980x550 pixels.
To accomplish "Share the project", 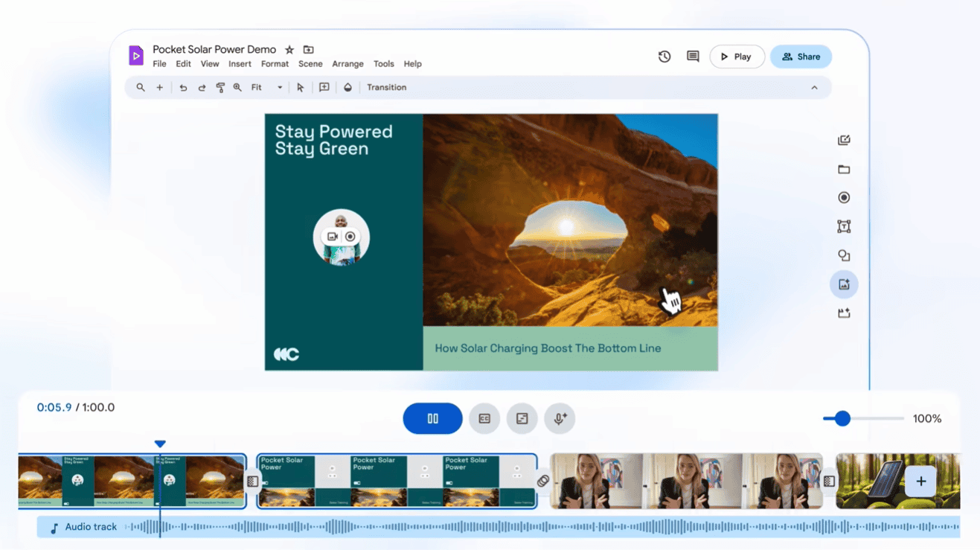I will 801,56.
